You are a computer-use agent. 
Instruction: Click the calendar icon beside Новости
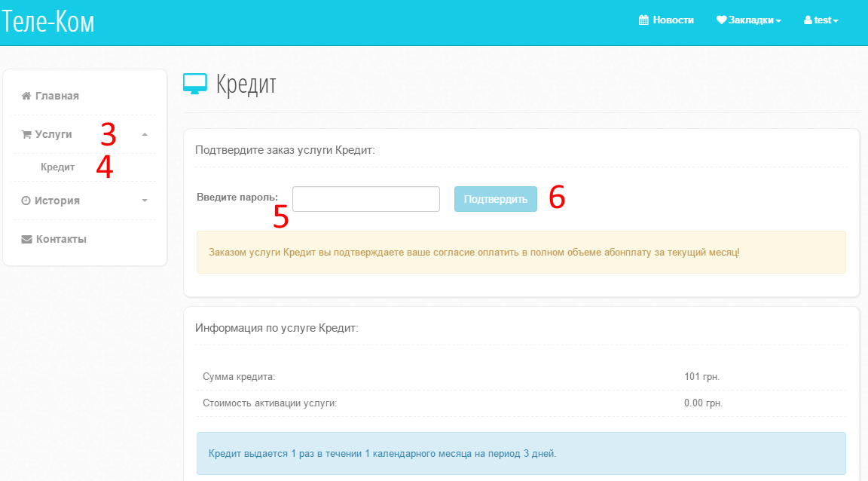click(643, 20)
